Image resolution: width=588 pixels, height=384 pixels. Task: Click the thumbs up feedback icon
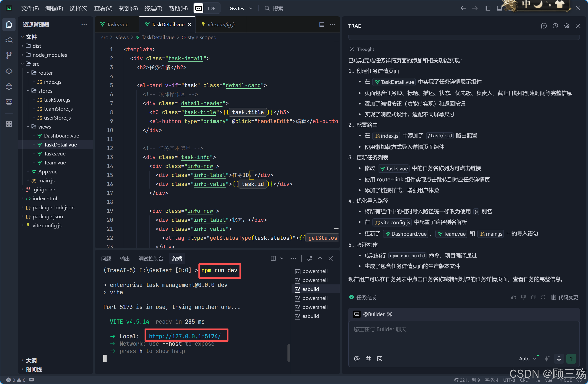click(x=513, y=297)
